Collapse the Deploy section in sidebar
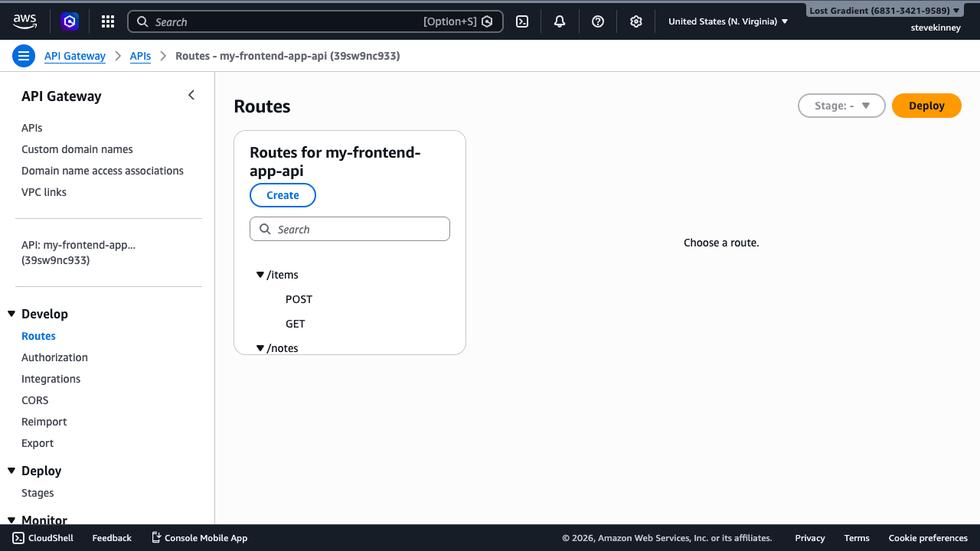980x551 pixels. click(11, 471)
